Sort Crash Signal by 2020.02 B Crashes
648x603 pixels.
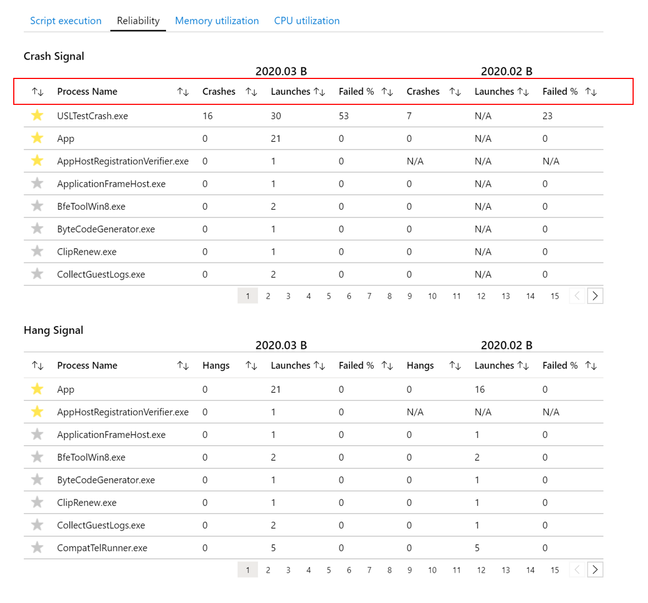pos(455,92)
